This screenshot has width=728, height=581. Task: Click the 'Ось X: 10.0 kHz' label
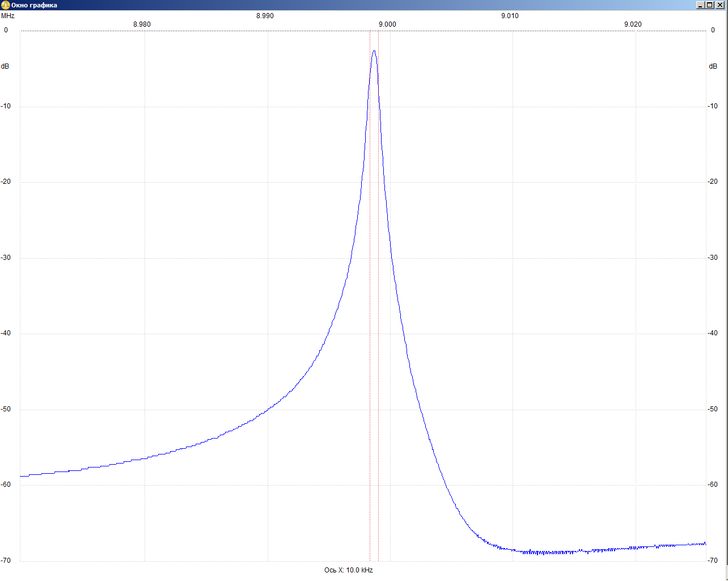click(349, 570)
